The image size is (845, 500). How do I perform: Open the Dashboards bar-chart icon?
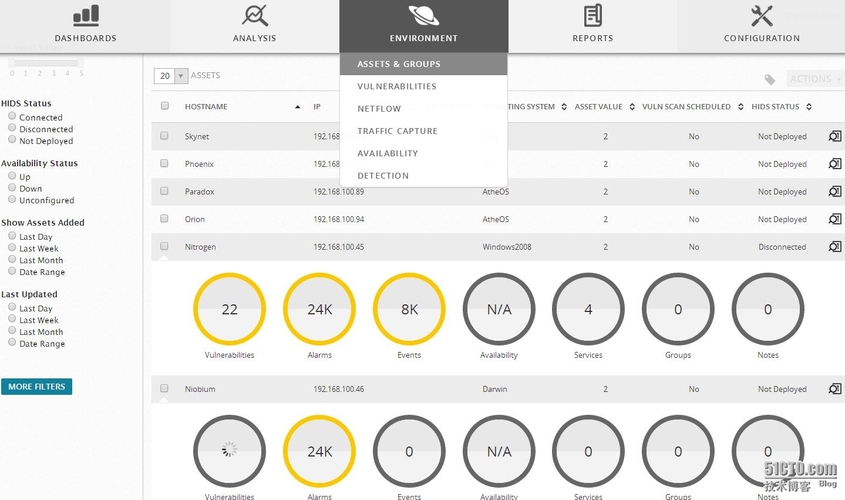(x=86, y=16)
